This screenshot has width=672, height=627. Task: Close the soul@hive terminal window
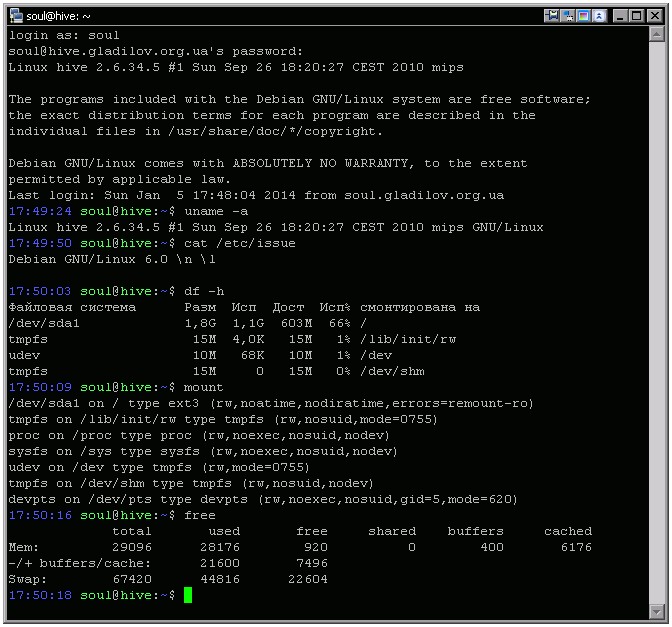coord(654,16)
